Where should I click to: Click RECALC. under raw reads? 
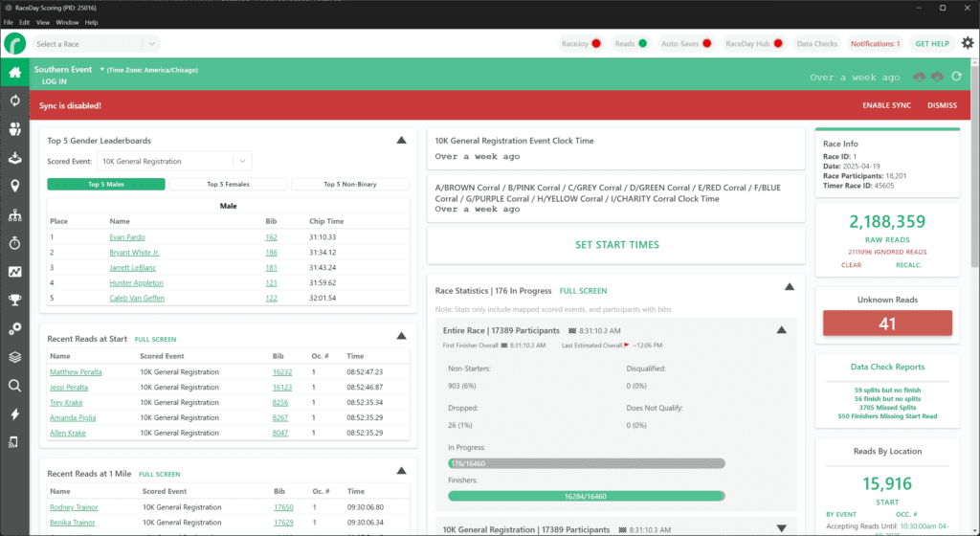[909, 265]
